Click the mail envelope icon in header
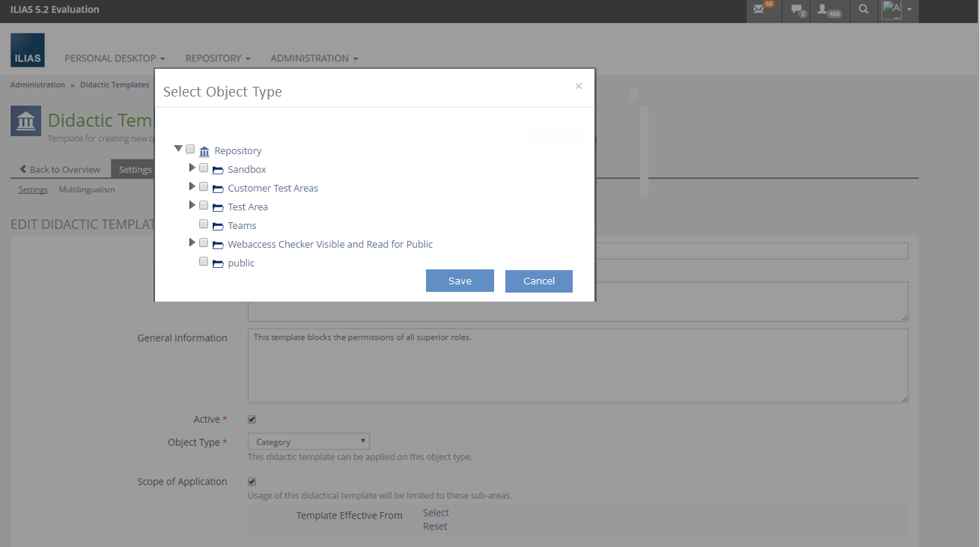 click(760, 10)
